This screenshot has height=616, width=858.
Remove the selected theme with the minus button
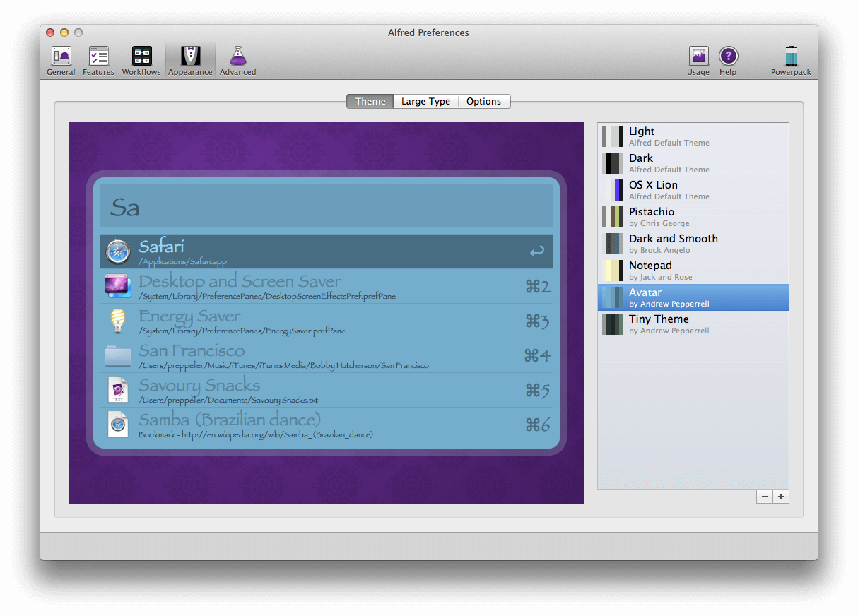(764, 496)
